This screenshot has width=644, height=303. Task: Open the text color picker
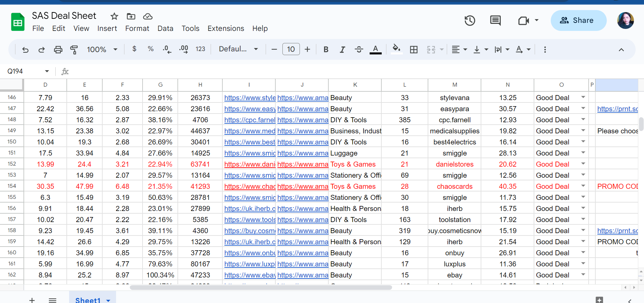376,49
